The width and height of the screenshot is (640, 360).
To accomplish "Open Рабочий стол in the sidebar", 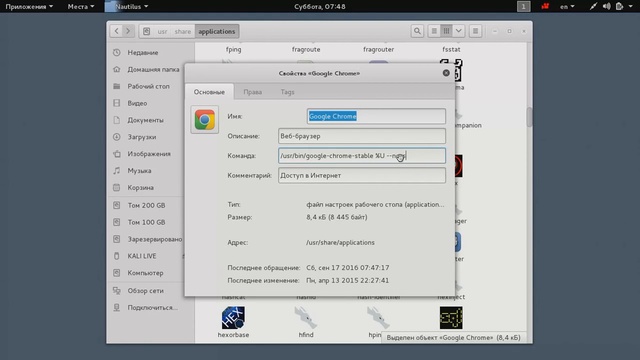I will tap(148, 87).
